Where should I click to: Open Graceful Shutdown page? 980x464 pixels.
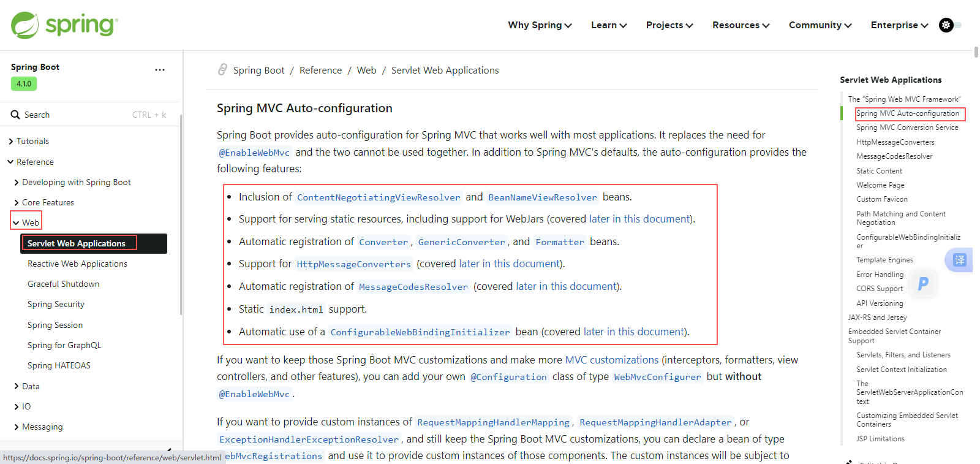pyautogui.click(x=63, y=284)
